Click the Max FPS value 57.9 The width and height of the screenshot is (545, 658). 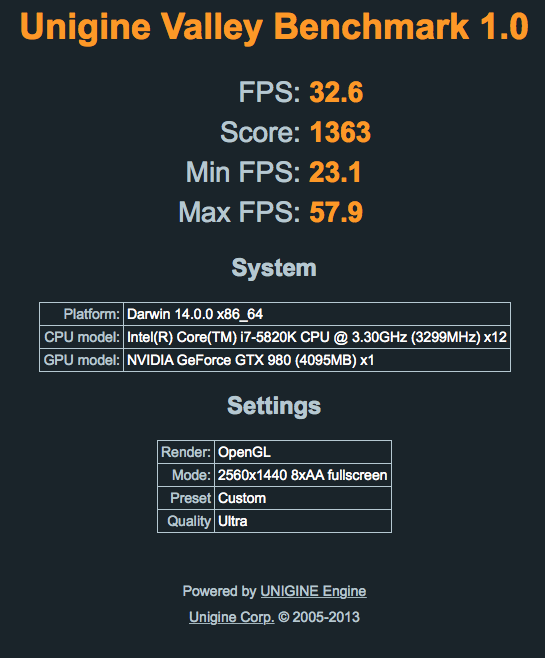(x=336, y=212)
